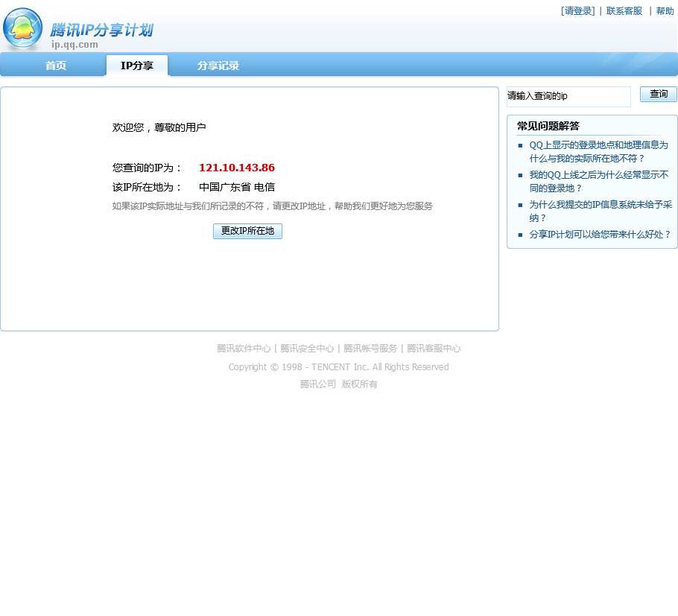Open FAQ 分享IP计划可以给您带来什么好处
The width and height of the screenshot is (678, 616).
pos(600,235)
